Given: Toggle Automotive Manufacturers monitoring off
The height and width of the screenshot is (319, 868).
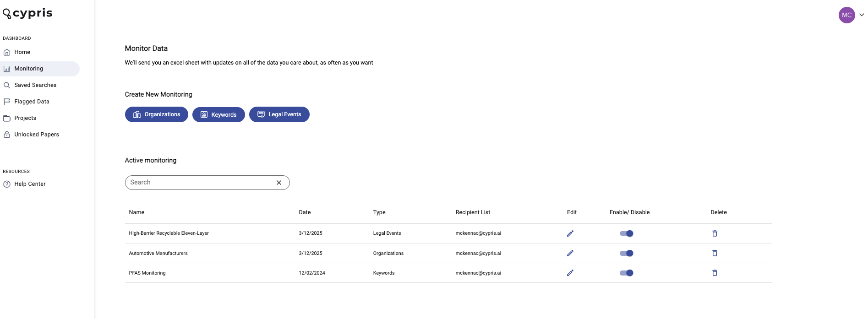Looking at the screenshot, I should (x=626, y=253).
